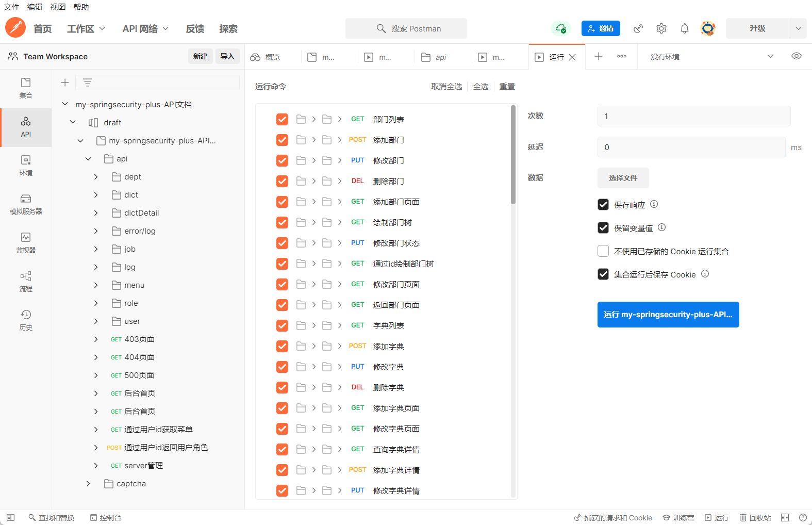Image resolution: width=812 pixels, height=525 pixels.
Task: Click the plus icon to create new API
Action: point(65,83)
